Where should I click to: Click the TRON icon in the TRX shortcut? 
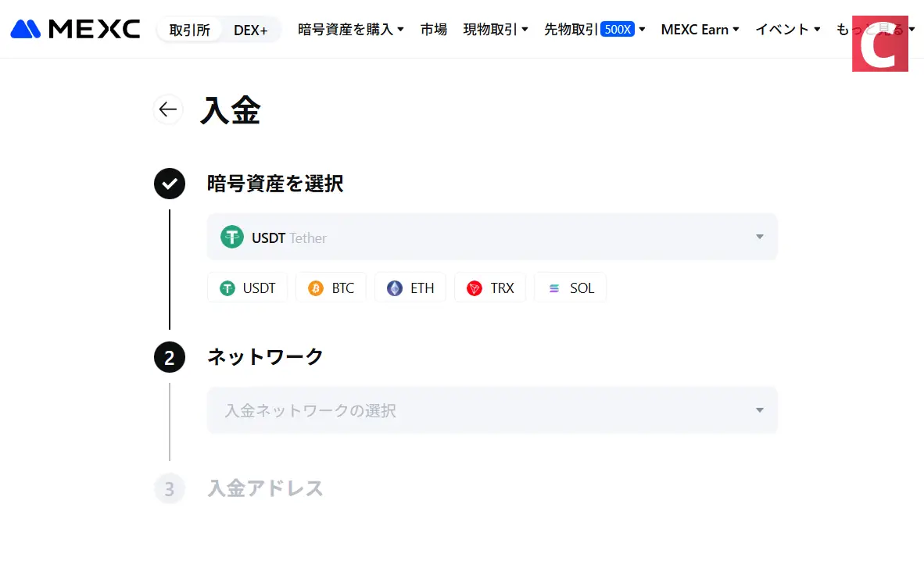click(x=475, y=288)
